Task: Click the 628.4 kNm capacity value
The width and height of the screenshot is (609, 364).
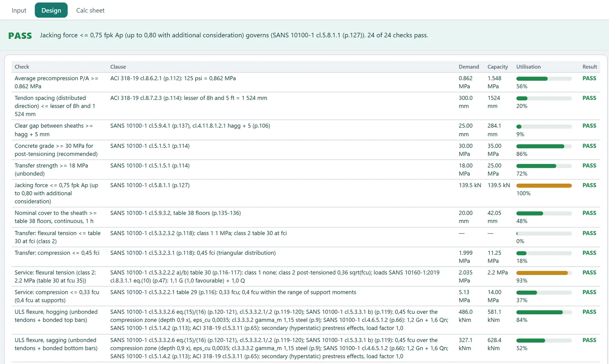Action: 494,344
